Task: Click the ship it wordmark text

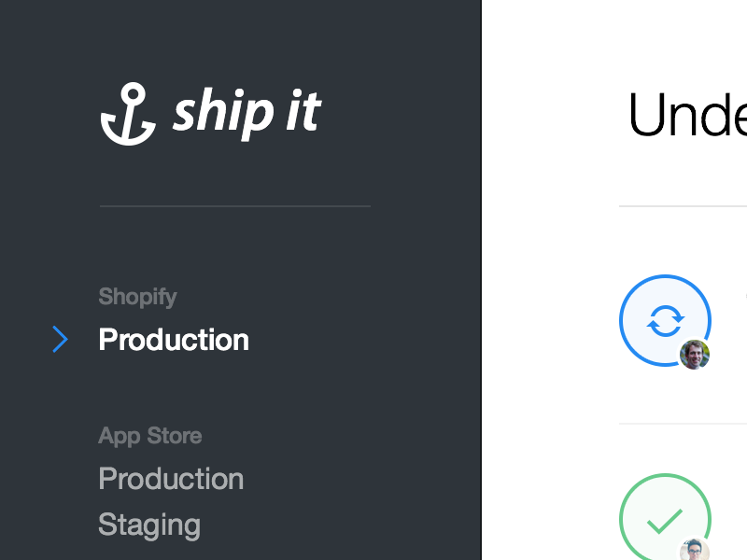Action: [246, 112]
